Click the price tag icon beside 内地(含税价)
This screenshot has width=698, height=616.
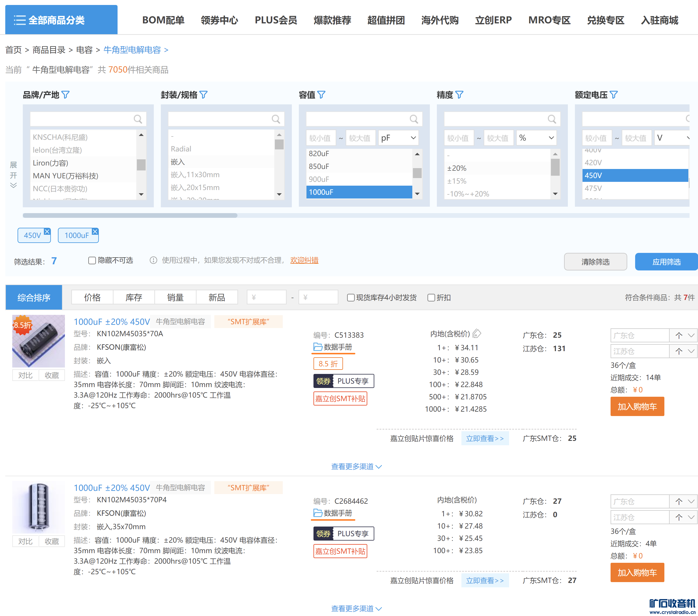tap(477, 333)
